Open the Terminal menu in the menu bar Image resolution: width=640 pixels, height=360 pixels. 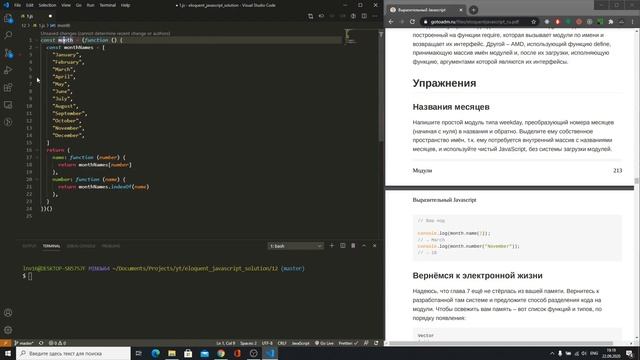tap(108, 5)
